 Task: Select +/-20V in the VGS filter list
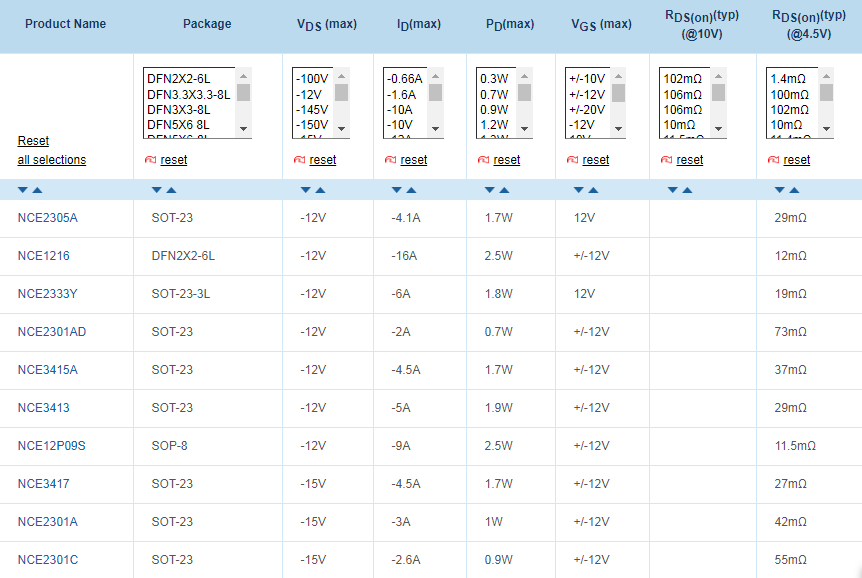[587, 110]
